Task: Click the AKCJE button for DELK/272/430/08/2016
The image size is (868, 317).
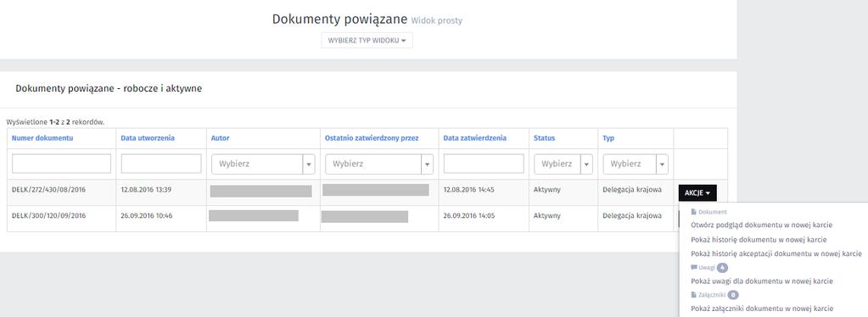Action: (697, 193)
